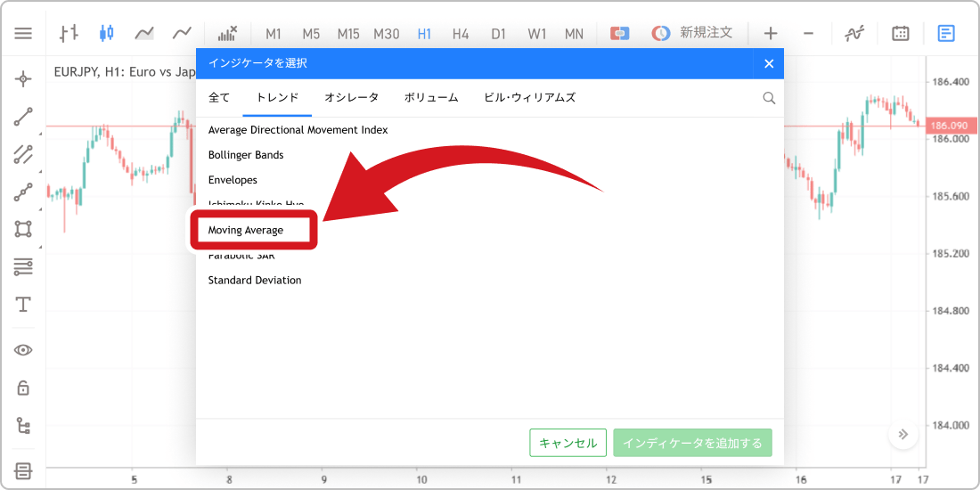Toggle the one-click trading icon

tap(619, 33)
